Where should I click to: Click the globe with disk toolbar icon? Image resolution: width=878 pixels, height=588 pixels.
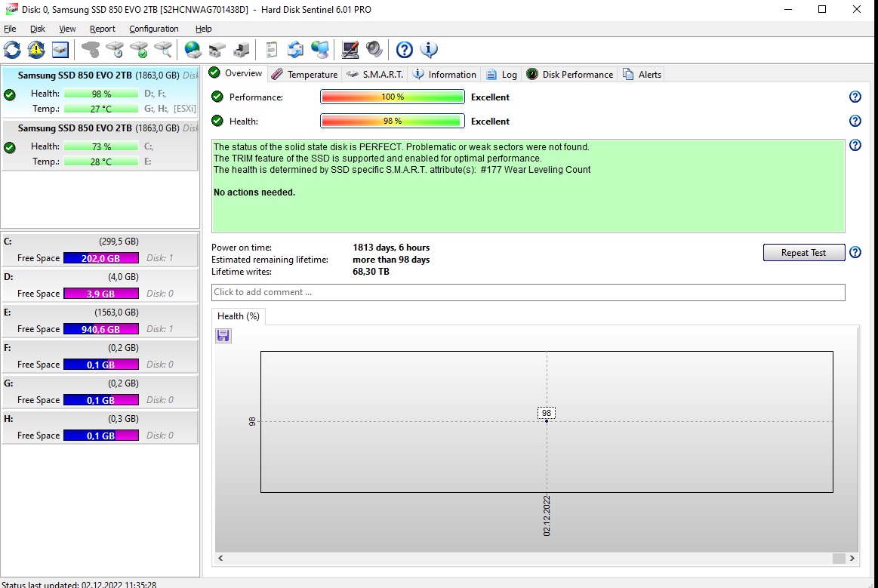[x=193, y=50]
